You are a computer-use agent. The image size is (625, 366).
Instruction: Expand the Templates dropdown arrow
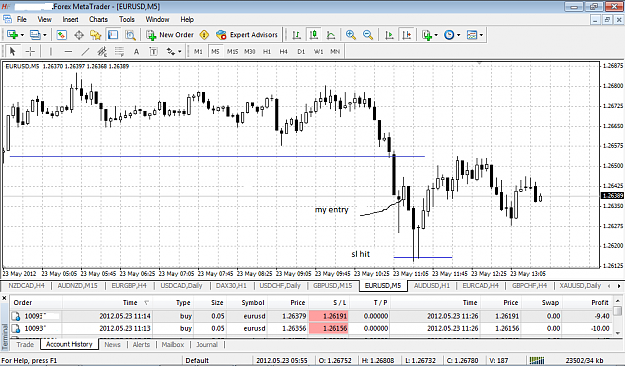coord(482,35)
